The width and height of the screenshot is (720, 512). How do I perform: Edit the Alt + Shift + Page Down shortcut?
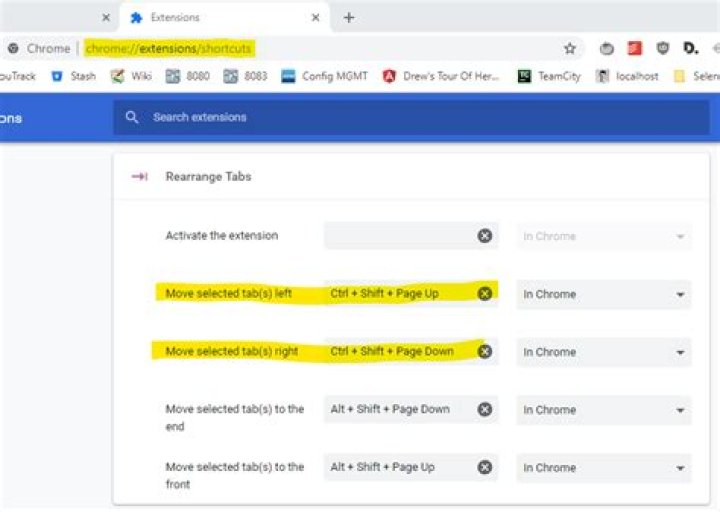click(x=411, y=409)
